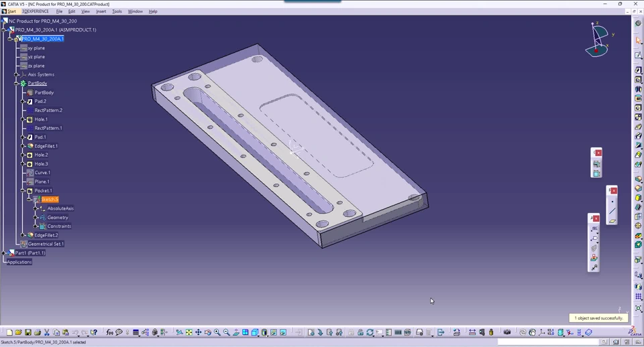Expand the Axis Systems tree node

point(16,74)
